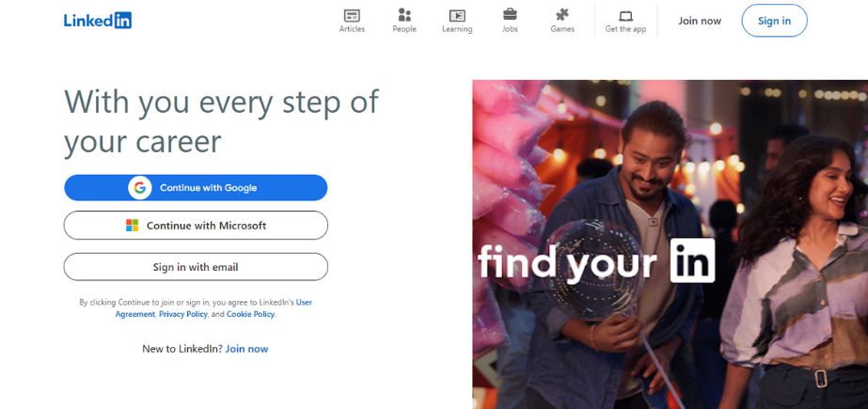Click the LinkedIn logo
Image resolution: width=868 pixels, height=409 pixels.
[x=98, y=21]
